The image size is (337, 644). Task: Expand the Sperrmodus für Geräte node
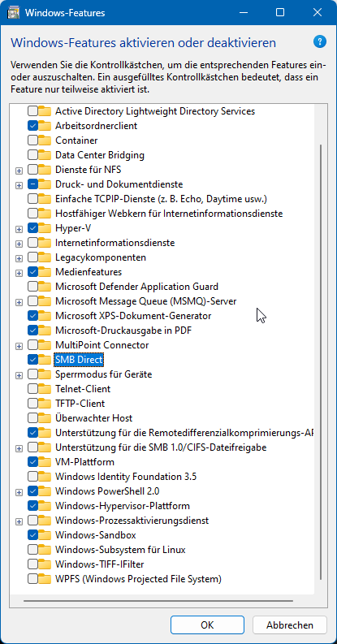coord(19,374)
